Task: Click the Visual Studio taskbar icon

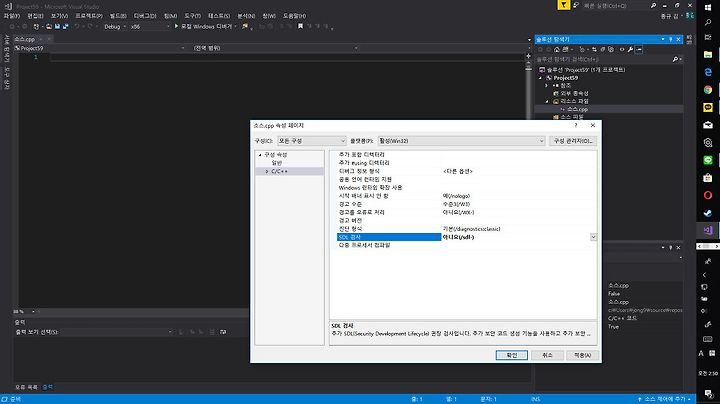Action: pos(708,230)
